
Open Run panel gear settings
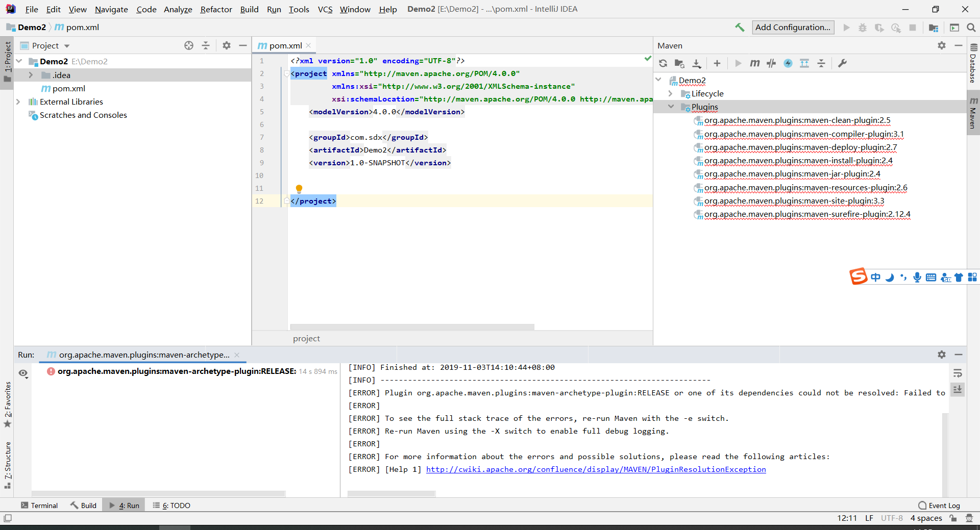coord(942,355)
